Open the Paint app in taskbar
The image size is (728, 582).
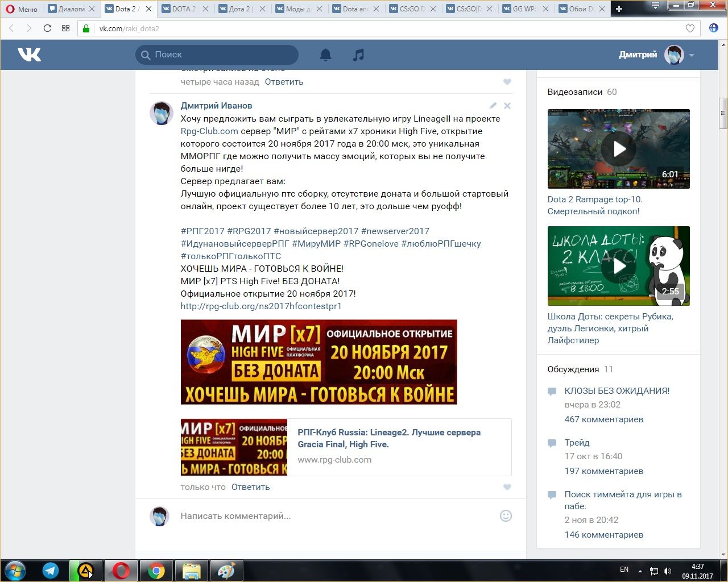226,571
